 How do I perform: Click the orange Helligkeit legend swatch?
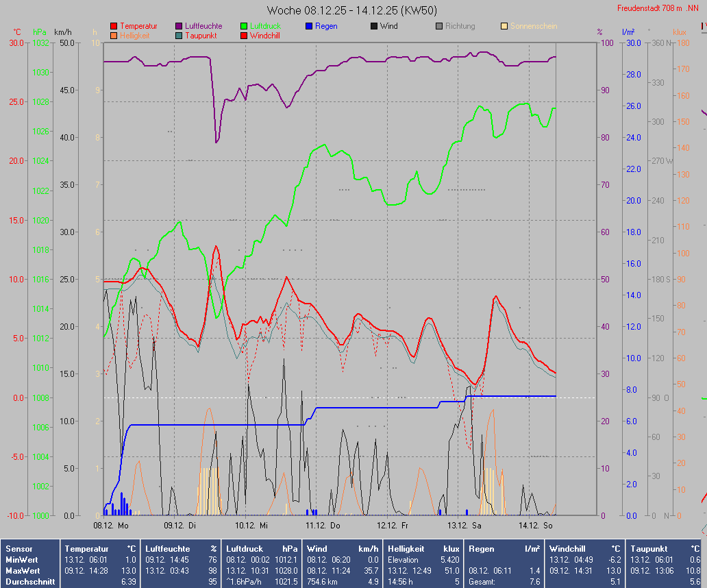tap(114, 36)
